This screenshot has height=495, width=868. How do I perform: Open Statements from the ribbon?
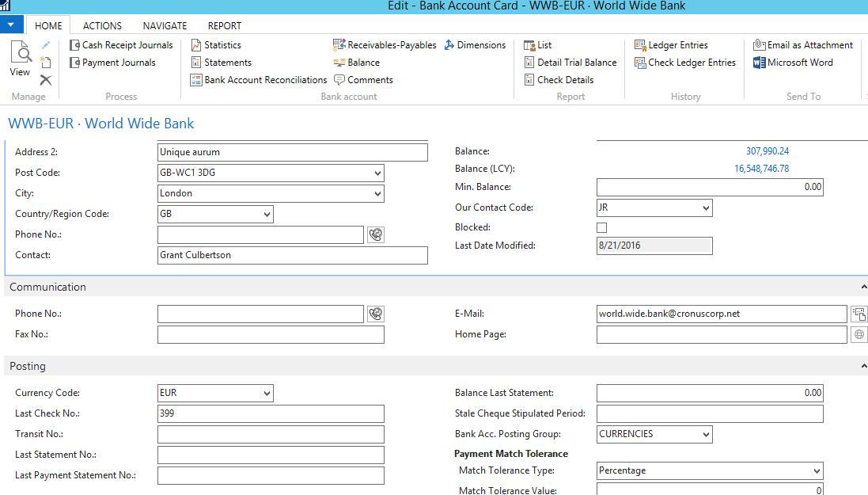221,63
